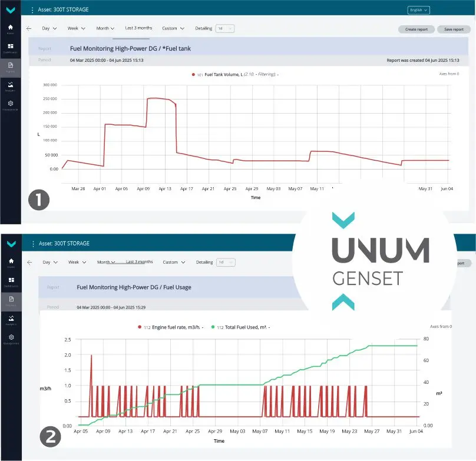Click the Save report button

pos(454,29)
